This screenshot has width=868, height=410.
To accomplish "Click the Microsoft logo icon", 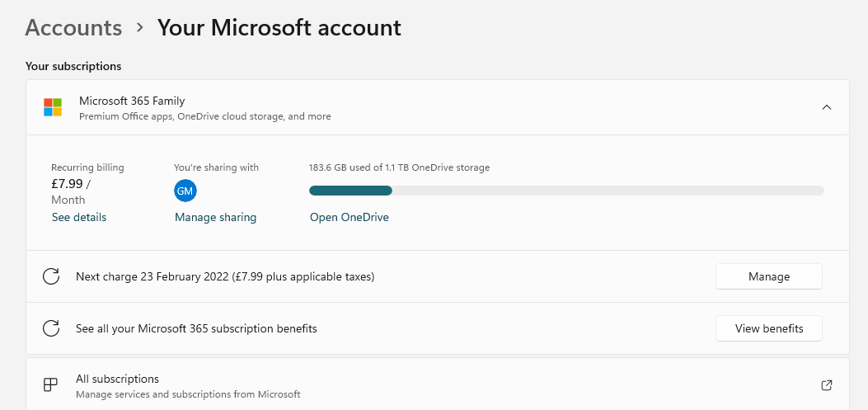I will pos(53,107).
